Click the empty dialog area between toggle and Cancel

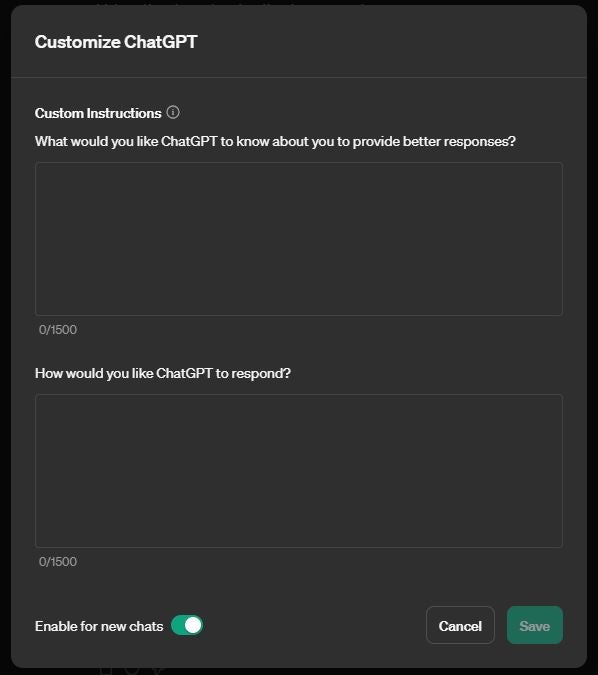click(314, 625)
